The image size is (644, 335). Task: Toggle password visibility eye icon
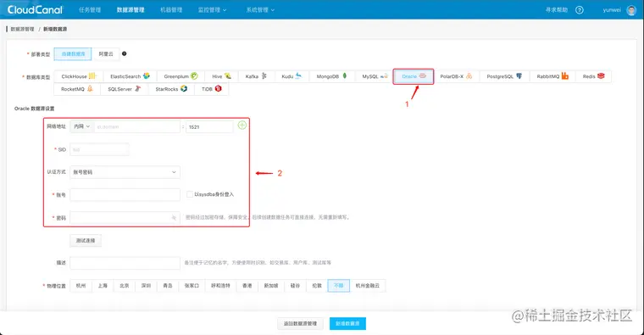[x=174, y=218]
